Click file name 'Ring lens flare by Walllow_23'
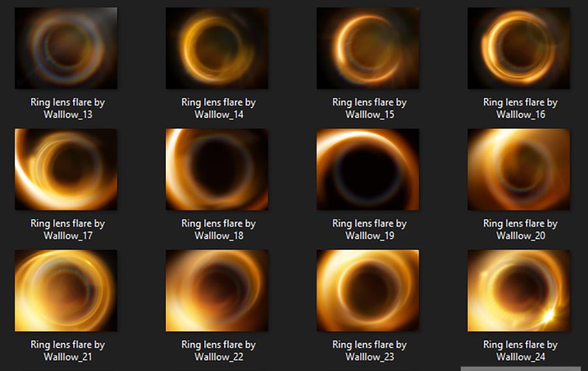Image resolution: width=588 pixels, height=371 pixels. coord(370,350)
